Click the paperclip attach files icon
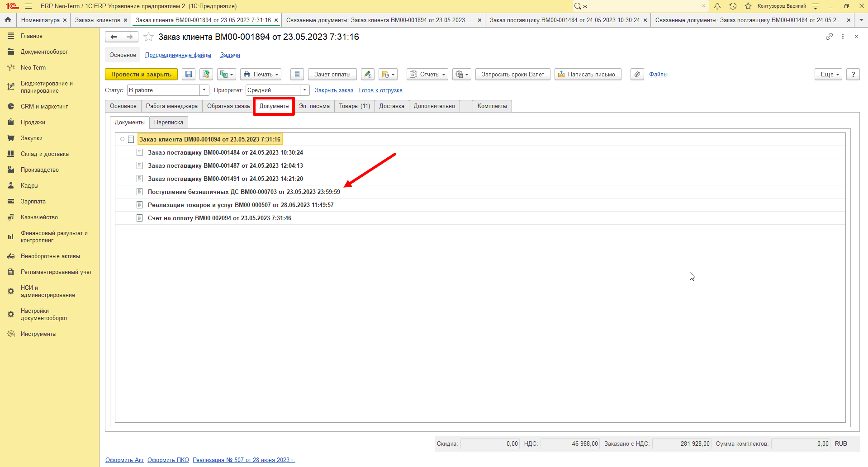Viewport: 868px width, 467px height. pyautogui.click(x=637, y=75)
